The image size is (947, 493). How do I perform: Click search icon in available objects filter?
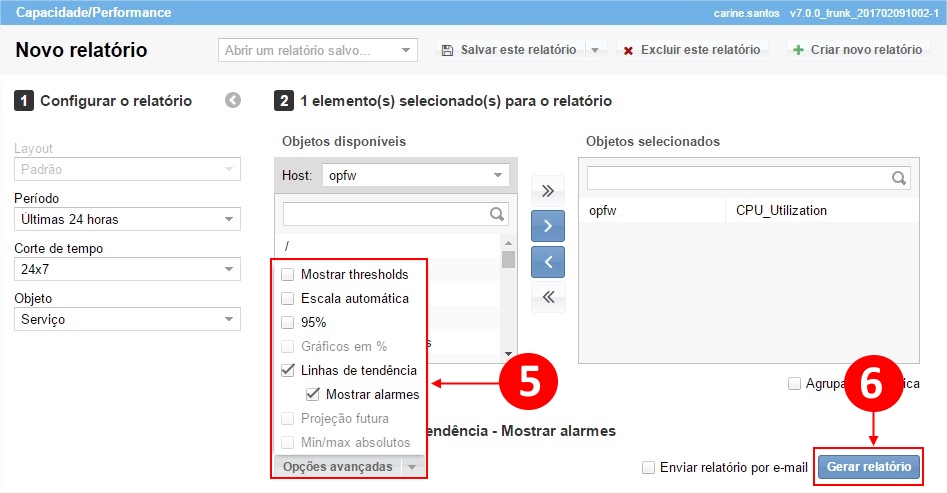pos(496,214)
